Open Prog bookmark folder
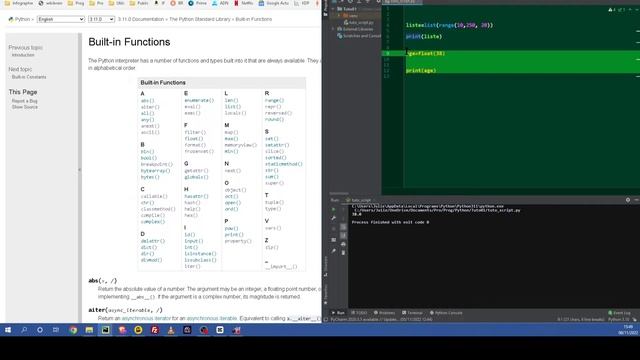Screen dimensions: 640x360 76,3
